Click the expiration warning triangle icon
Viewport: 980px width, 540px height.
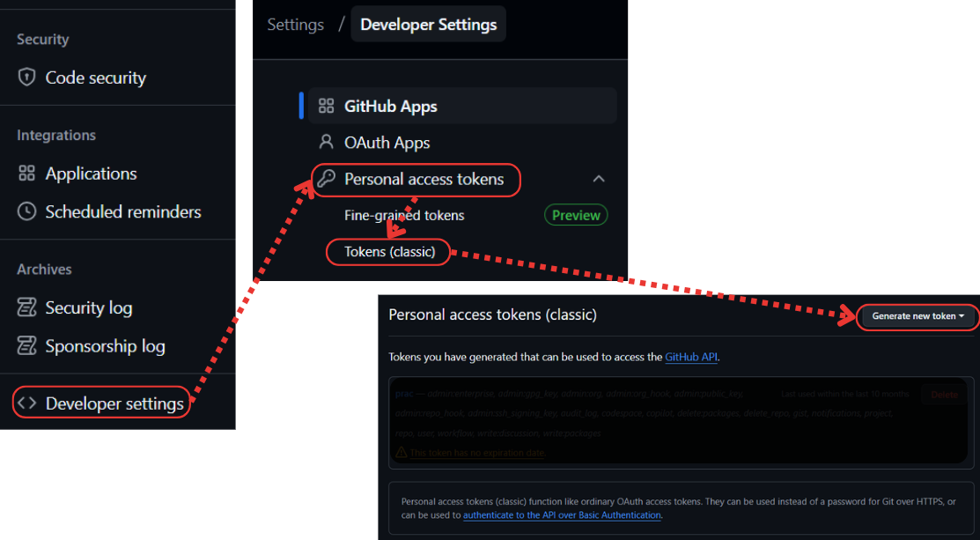(402, 452)
